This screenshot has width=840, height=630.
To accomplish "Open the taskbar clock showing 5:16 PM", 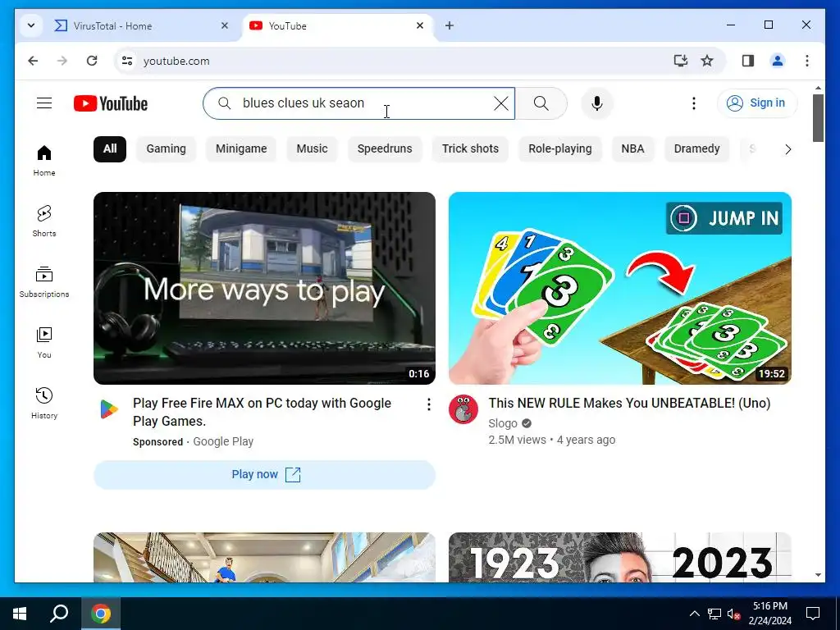I will (x=769, y=614).
